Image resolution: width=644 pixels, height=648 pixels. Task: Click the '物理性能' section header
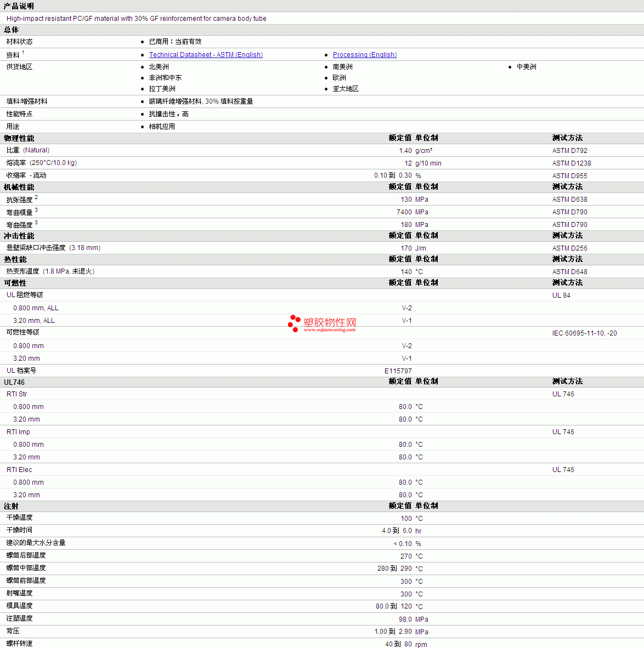(19, 139)
